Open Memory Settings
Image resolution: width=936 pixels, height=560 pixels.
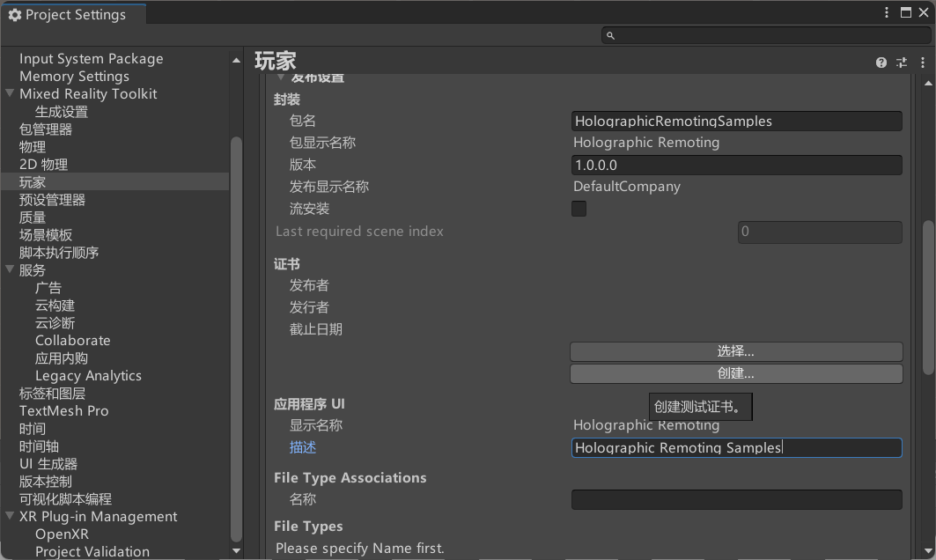74,77
